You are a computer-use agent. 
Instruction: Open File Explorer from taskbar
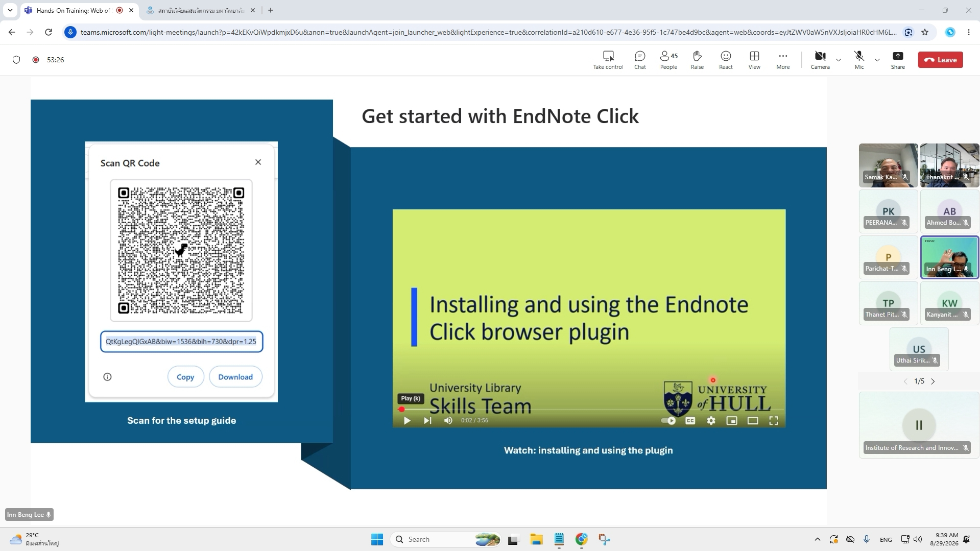[536, 539]
